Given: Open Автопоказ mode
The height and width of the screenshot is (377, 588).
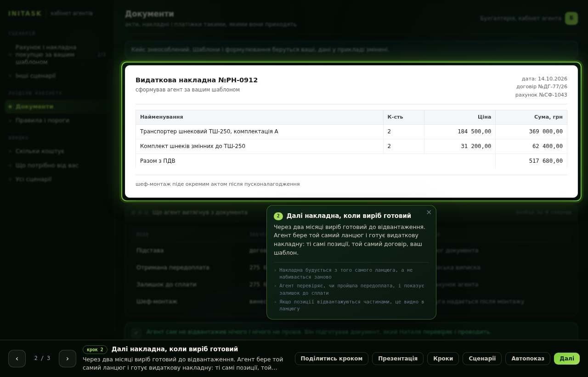Looking at the screenshot, I should [528, 359].
